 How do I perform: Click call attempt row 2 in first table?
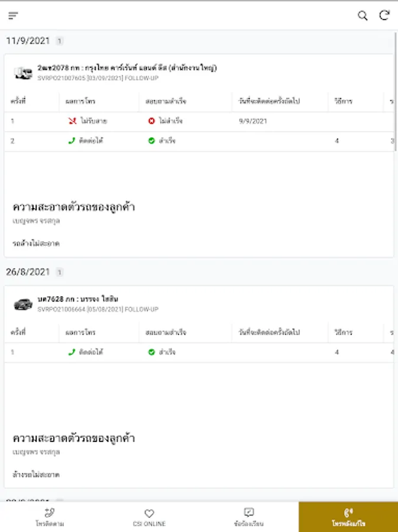(x=199, y=141)
